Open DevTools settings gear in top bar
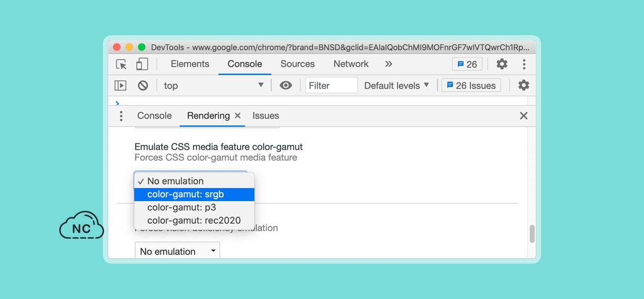The width and height of the screenshot is (644, 299). click(502, 64)
